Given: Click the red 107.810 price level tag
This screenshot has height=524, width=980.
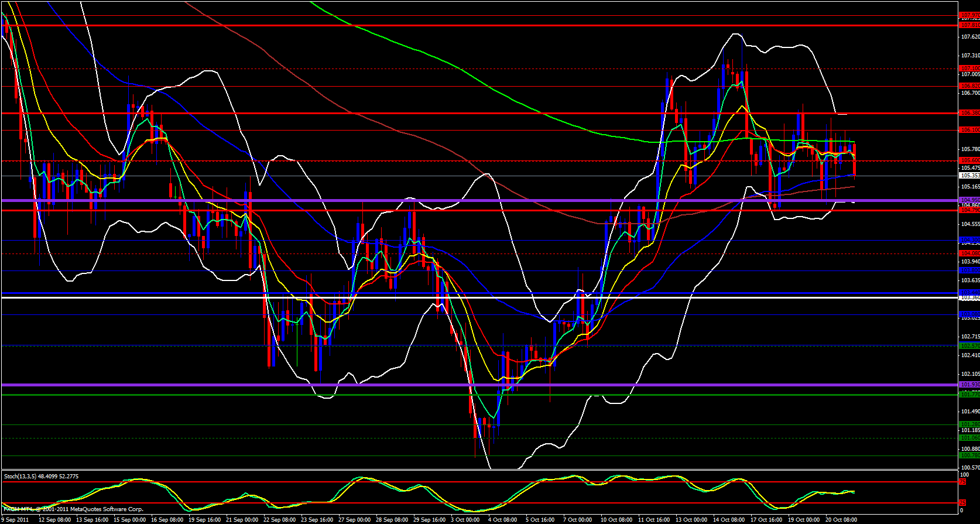Looking at the screenshot, I should (x=969, y=25).
